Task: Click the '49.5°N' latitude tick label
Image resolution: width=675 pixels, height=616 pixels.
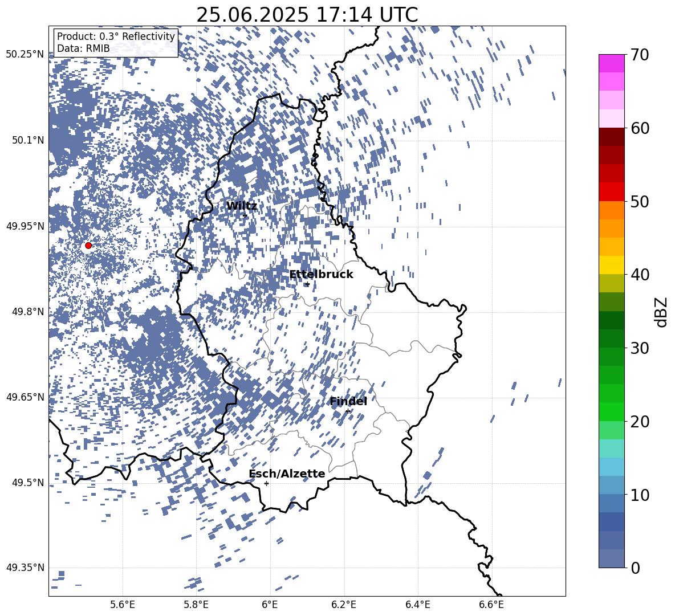Action: click(28, 483)
